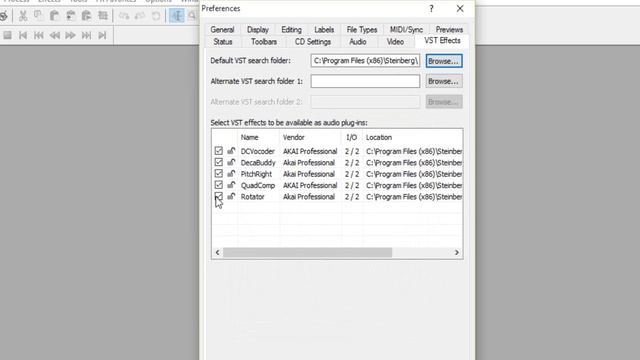Click the lock icon beside QuadComp
The height and width of the screenshot is (360, 640).
231,185
